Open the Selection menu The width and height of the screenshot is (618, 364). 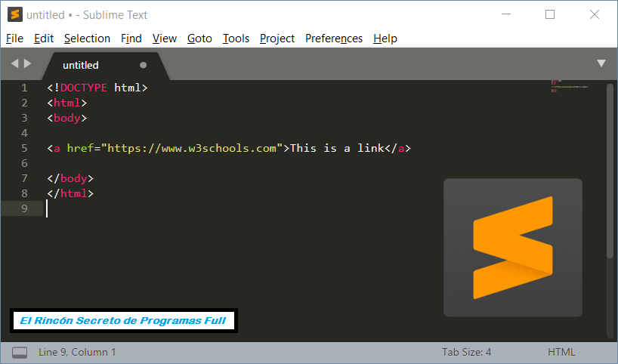(87, 39)
